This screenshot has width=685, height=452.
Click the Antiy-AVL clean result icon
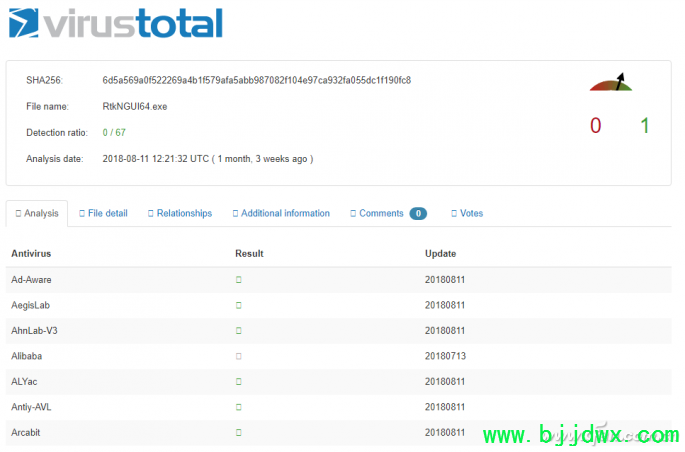[239, 407]
